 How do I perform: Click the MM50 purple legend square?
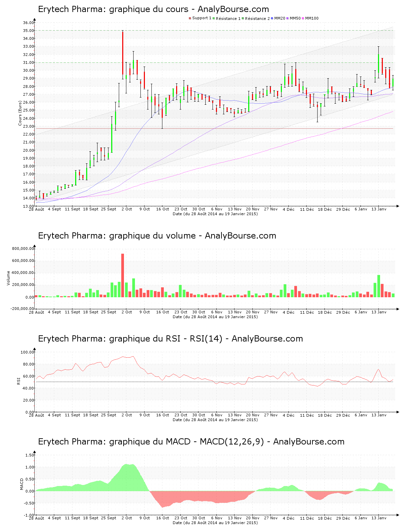[288, 18]
